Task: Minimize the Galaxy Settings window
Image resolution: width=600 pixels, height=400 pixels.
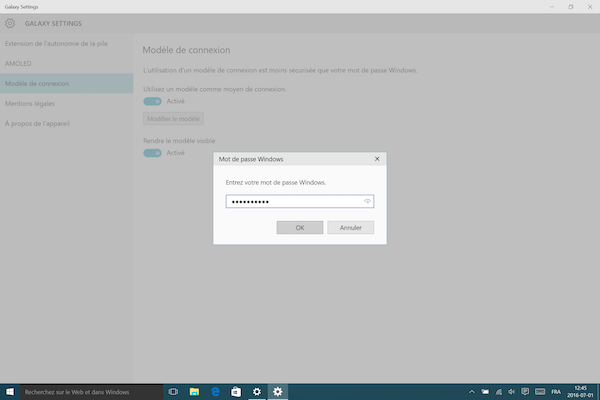Action: pyautogui.click(x=552, y=7)
